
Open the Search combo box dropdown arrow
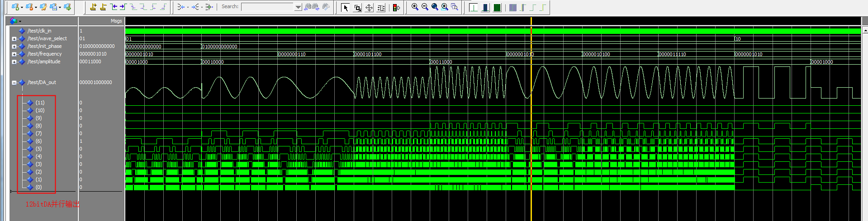298,7
